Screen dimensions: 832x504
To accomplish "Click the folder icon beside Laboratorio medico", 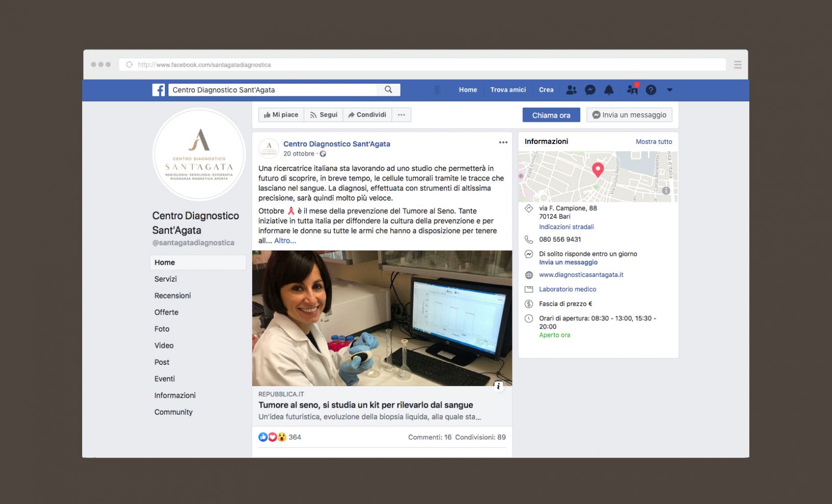I will tap(529, 289).
